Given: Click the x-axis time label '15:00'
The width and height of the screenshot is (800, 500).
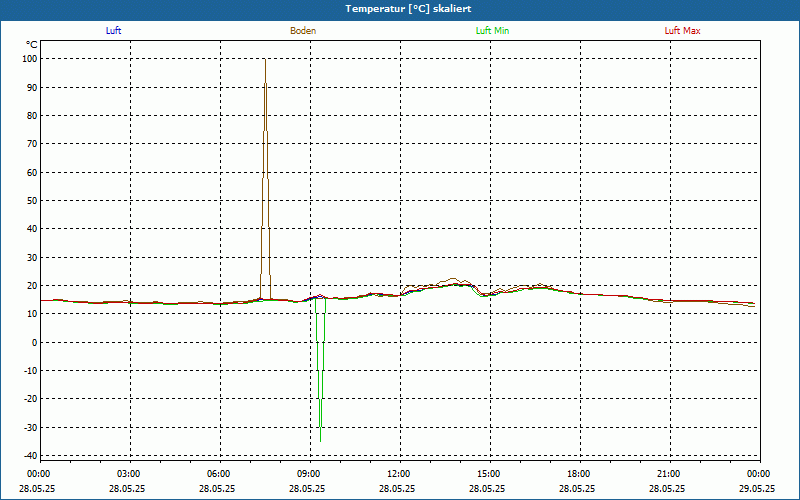Looking at the screenshot, I should [x=488, y=474].
